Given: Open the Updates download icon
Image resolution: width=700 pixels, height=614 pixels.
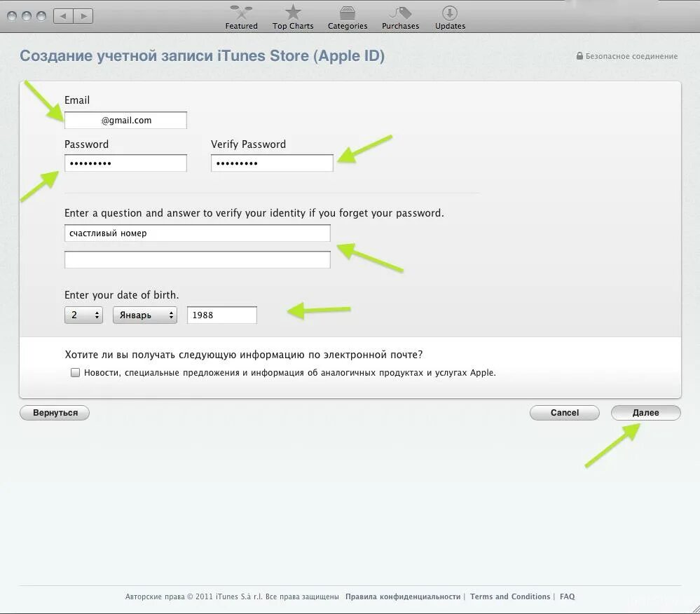Looking at the screenshot, I should click(450, 13).
